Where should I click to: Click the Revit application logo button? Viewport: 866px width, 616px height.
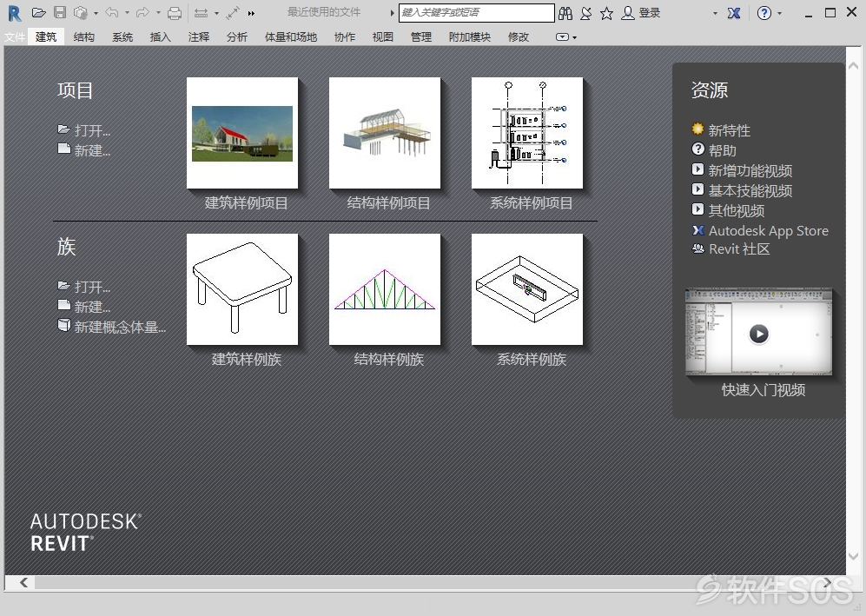coord(15,13)
